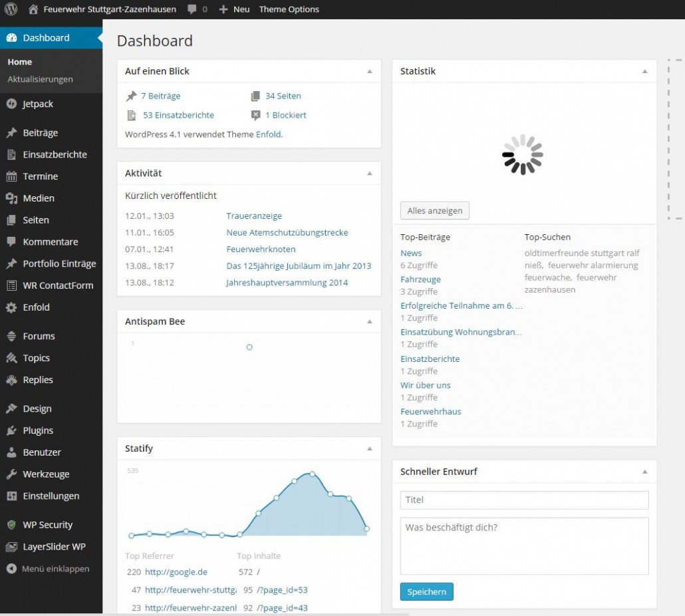Collapse the Schneller Entwurf widget
The width and height of the screenshot is (685, 616).
[x=644, y=472]
